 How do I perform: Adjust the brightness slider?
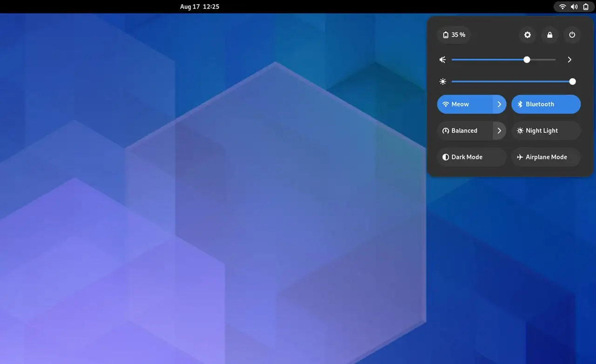514,81
